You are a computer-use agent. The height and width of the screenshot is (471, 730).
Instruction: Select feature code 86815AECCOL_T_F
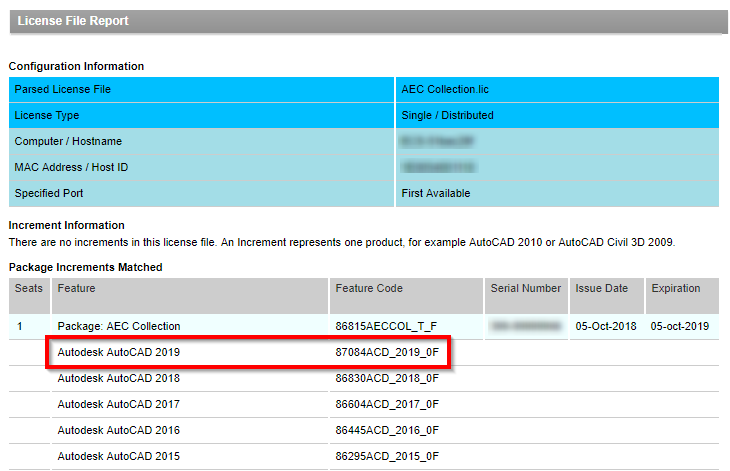pyautogui.click(x=386, y=326)
